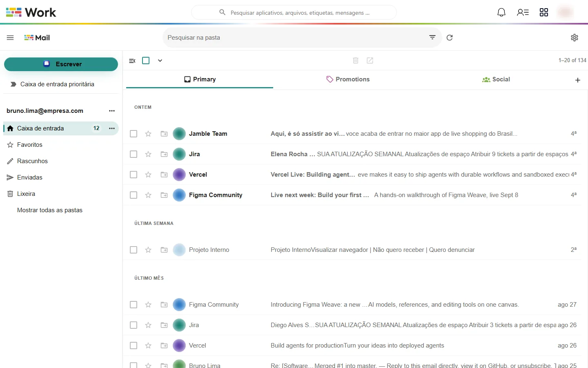Collapse the folder sidebar panel
The width and height of the screenshot is (588, 368).
point(132,61)
